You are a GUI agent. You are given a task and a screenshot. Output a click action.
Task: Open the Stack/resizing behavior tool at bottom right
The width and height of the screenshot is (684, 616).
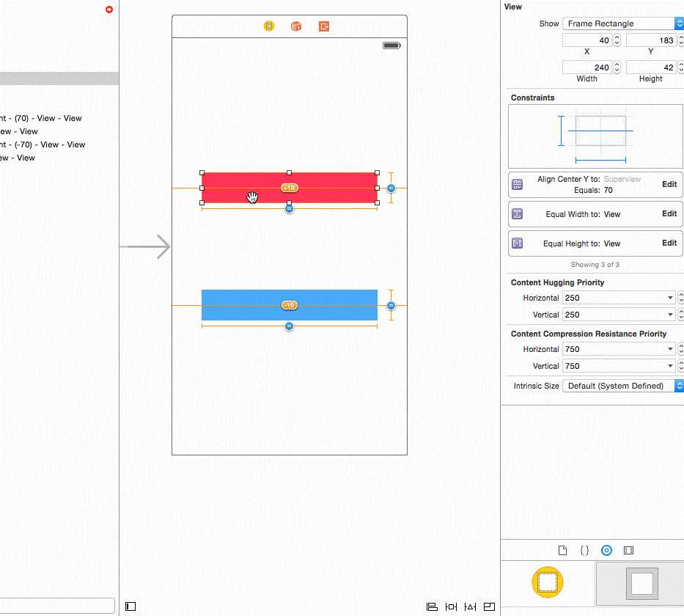[490, 607]
